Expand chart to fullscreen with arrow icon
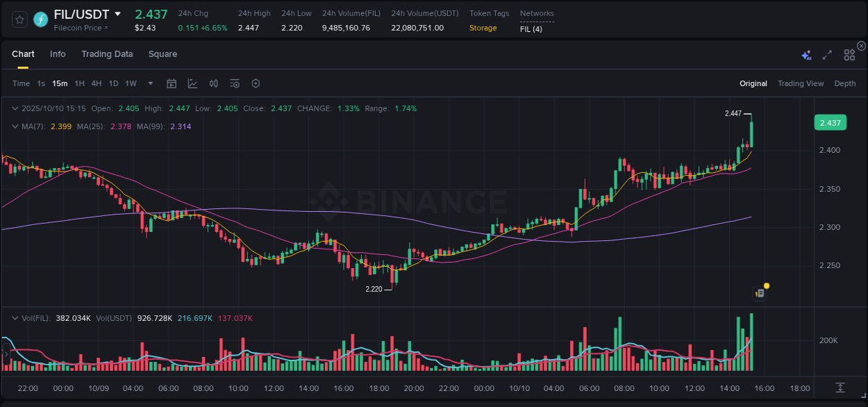The height and width of the screenshot is (407, 868). coord(827,54)
